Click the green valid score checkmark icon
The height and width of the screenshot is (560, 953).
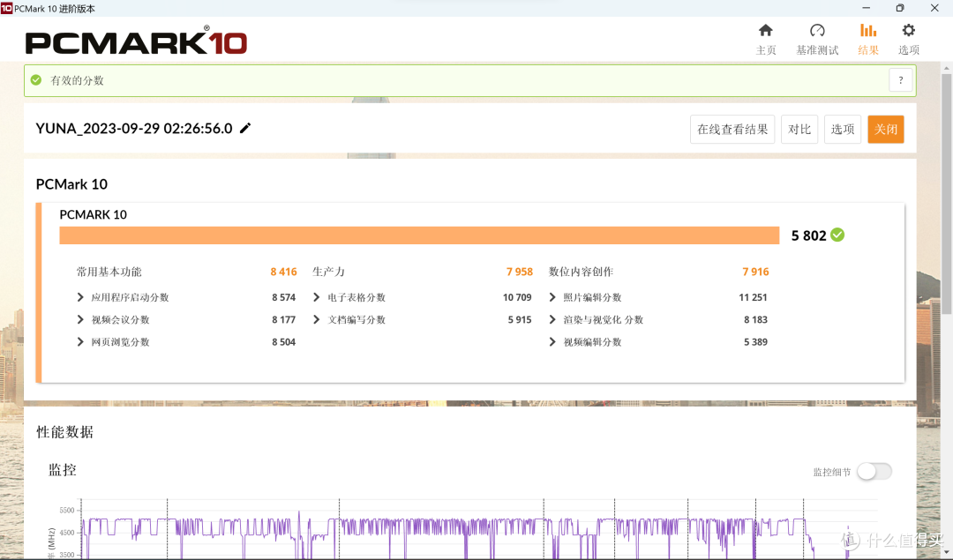tap(36, 80)
